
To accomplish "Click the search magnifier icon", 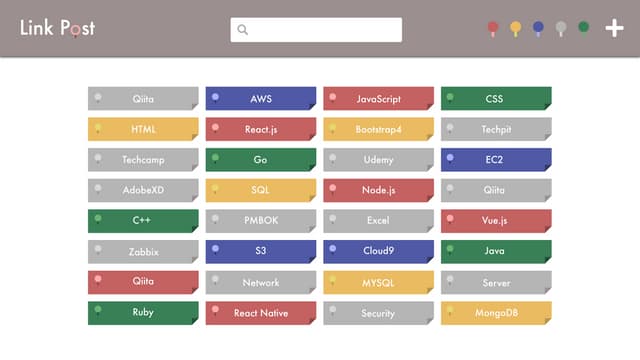I will [242, 30].
